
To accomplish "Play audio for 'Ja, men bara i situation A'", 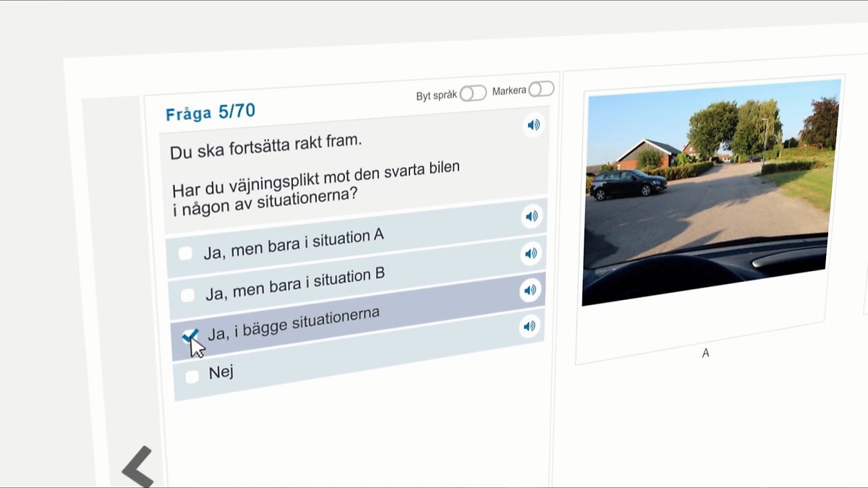I will pyautogui.click(x=532, y=216).
